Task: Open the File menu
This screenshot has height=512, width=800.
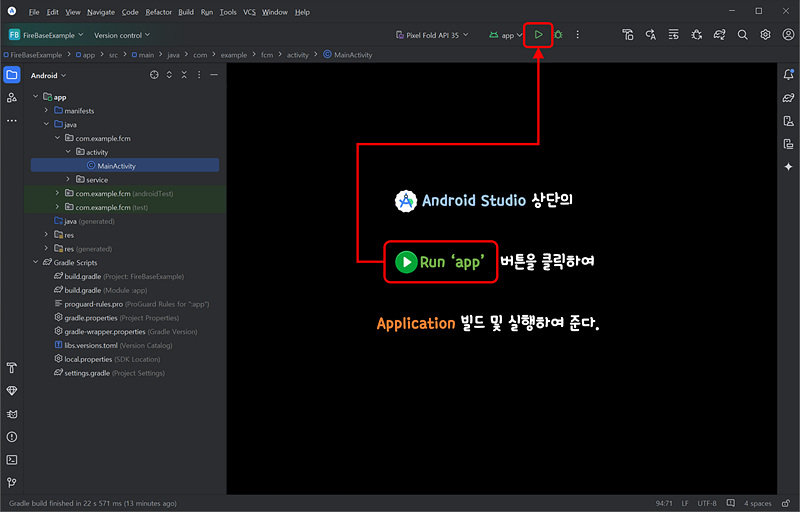Action: [34, 12]
